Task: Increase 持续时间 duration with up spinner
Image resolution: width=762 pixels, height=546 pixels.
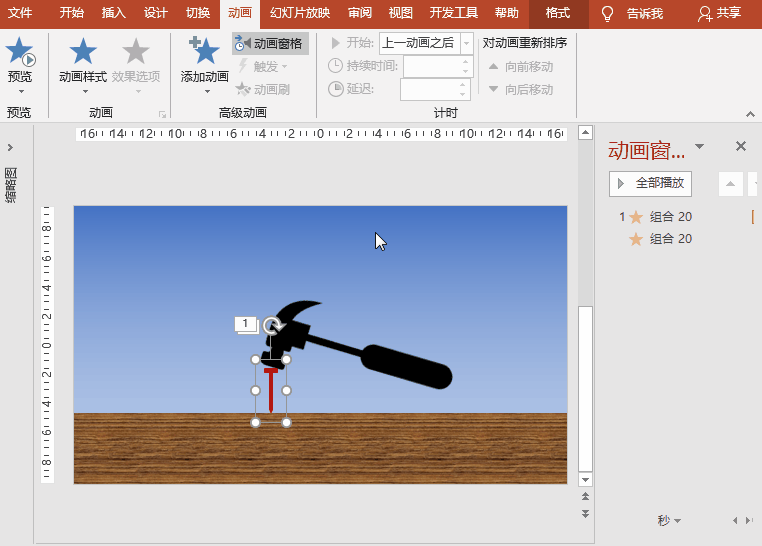Action: (466, 62)
